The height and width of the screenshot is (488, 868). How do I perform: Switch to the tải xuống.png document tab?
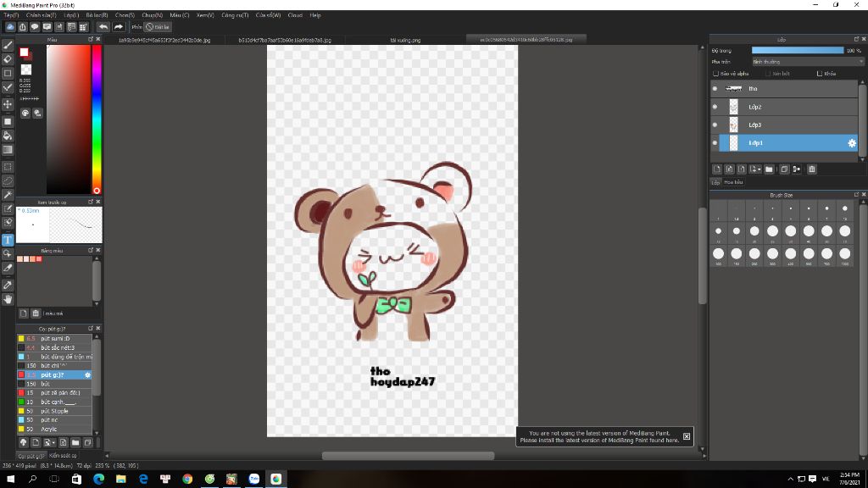(x=405, y=40)
